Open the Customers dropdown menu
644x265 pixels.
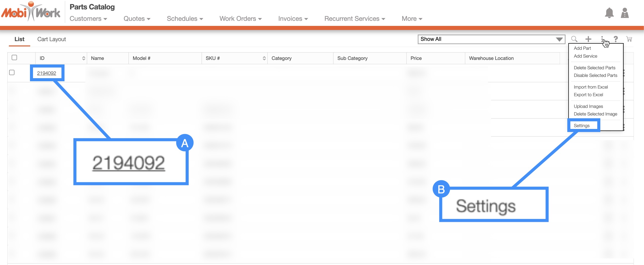[x=88, y=19]
